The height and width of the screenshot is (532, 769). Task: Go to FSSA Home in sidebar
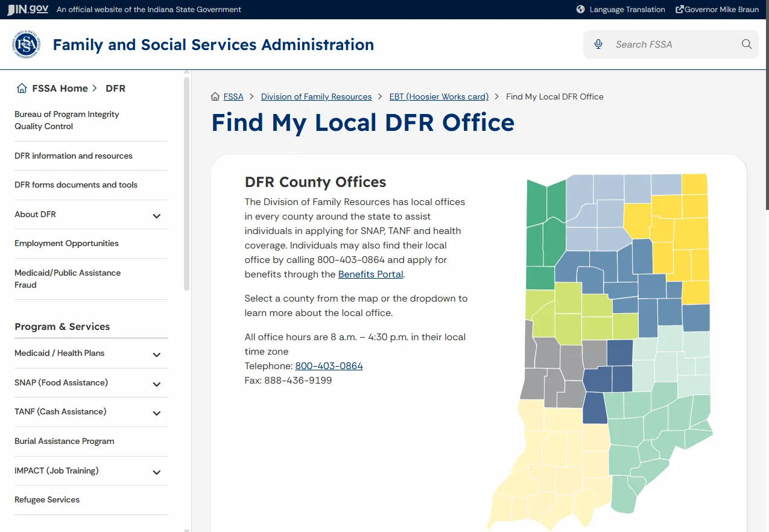(x=60, y=88)
